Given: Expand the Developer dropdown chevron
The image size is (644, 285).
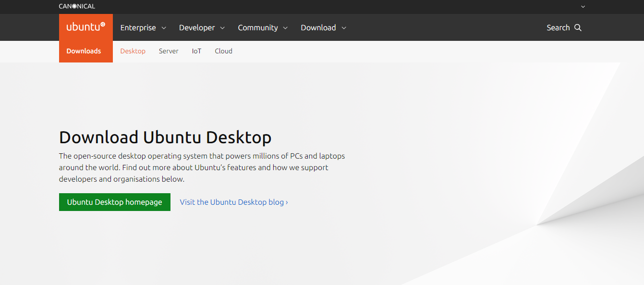Looking at the screenshot, I should click(x=222, y=28).
